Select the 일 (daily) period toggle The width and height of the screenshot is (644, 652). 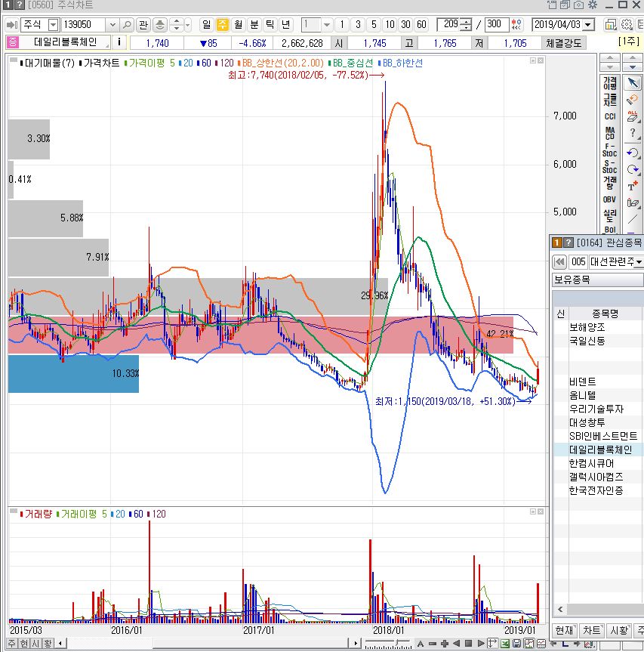pos(207,24)
